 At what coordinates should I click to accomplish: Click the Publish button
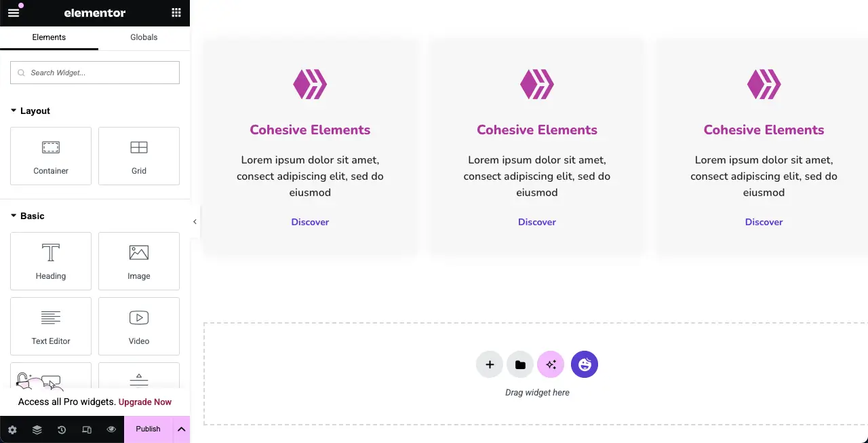(x=148, y=429)
